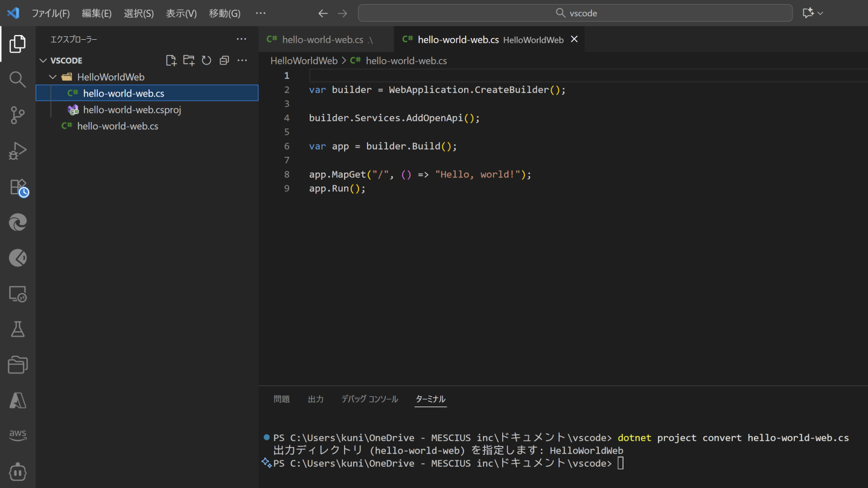Click the HelloWorldWeb breadcrumb link
The height and width of the screenshot is (488, 868).
click(x=304, y=61)
